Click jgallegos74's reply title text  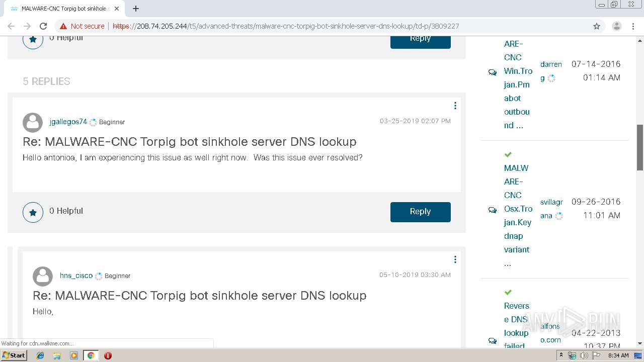tap(190, 142)
